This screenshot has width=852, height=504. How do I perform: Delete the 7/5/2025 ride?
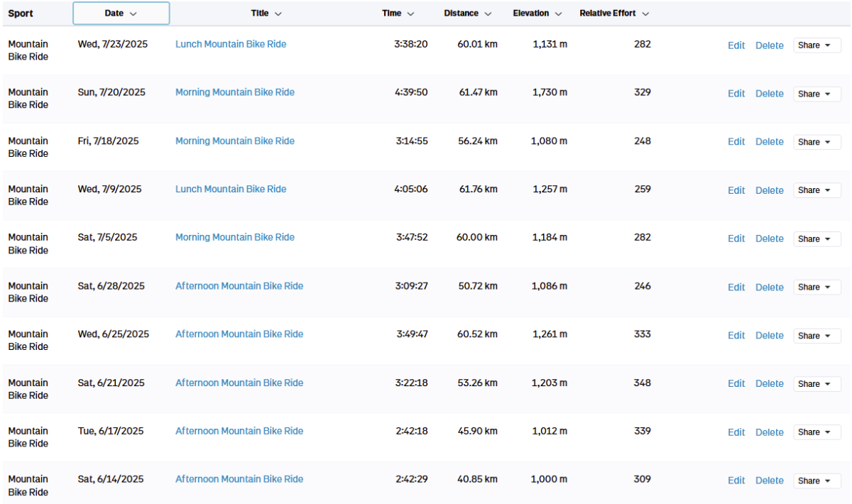coord(770,239)
